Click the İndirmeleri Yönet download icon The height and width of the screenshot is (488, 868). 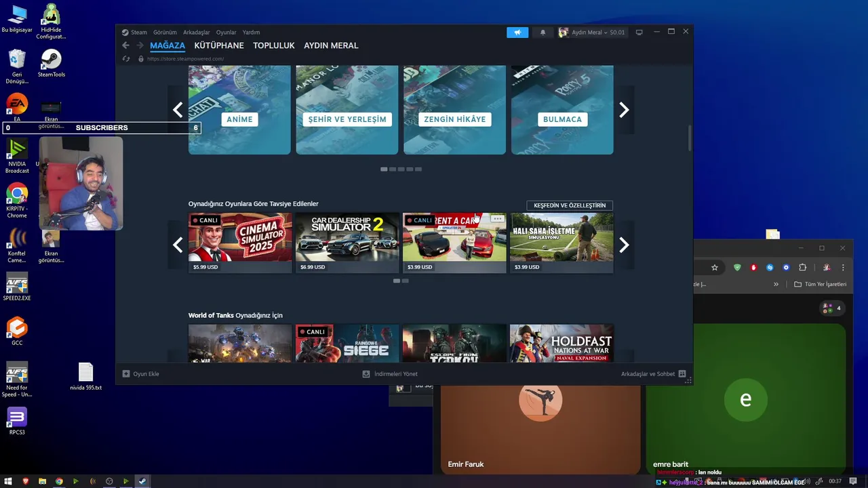tap(366, 373)
